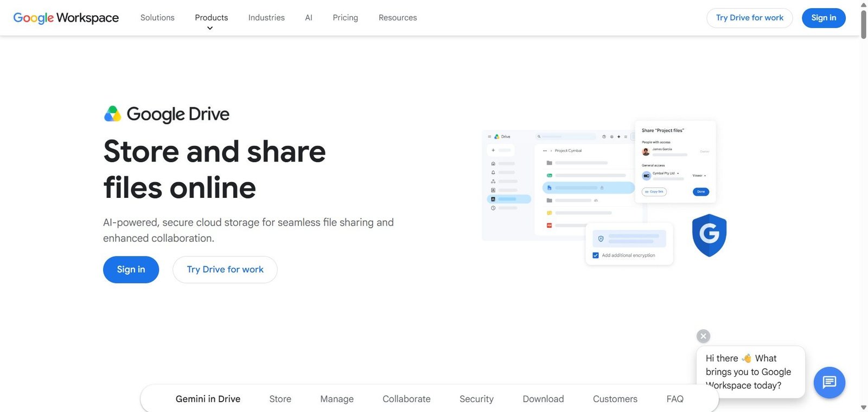Expand the Products menu chevron

[210, 28]
